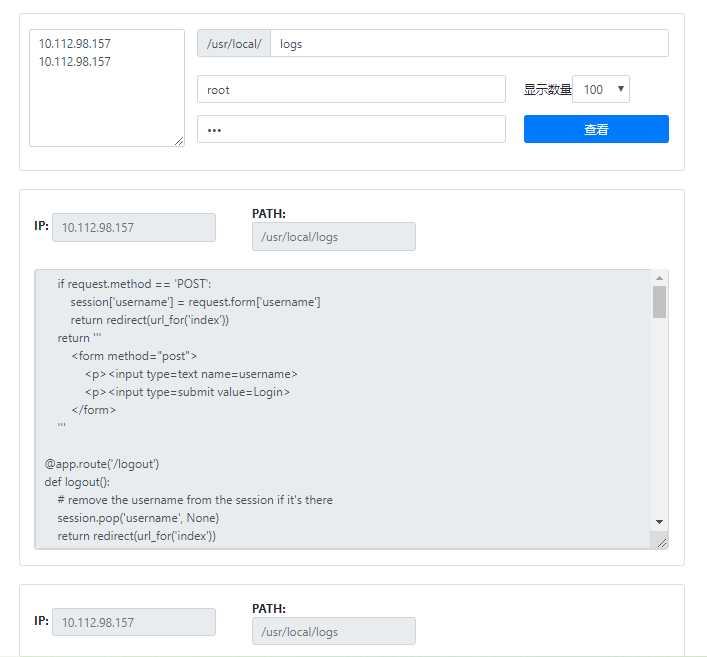Select the IP field in first result panel
The width and height of the screenshot is (707, 657).
coord(133,227)
